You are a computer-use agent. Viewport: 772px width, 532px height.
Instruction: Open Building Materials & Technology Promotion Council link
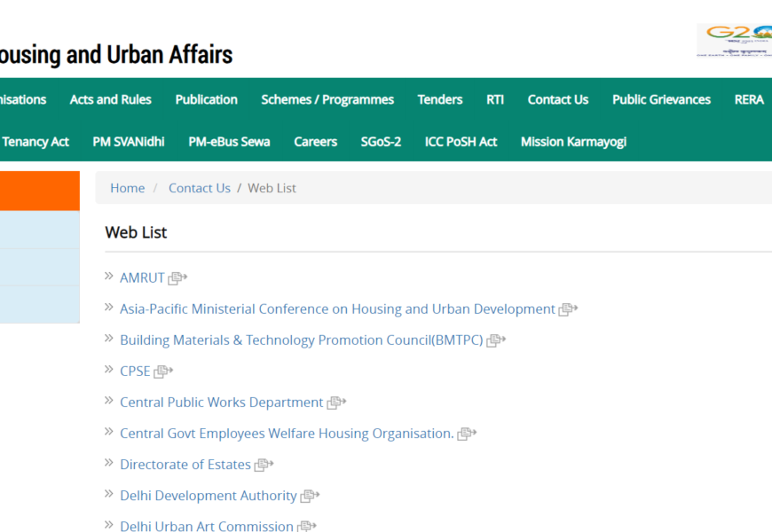[x=302, y=340]
